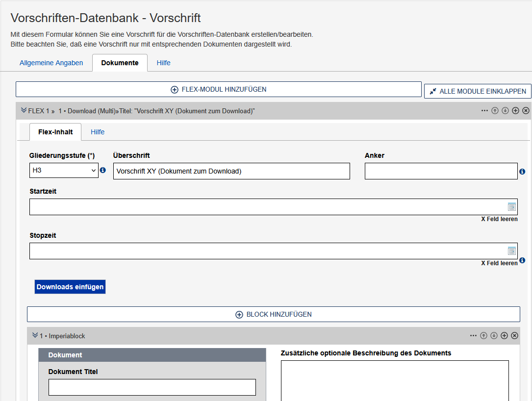Switch to the Allgemeine Angaben tab
This screenshot has width=532, height=401.
[x=51, y=63]
